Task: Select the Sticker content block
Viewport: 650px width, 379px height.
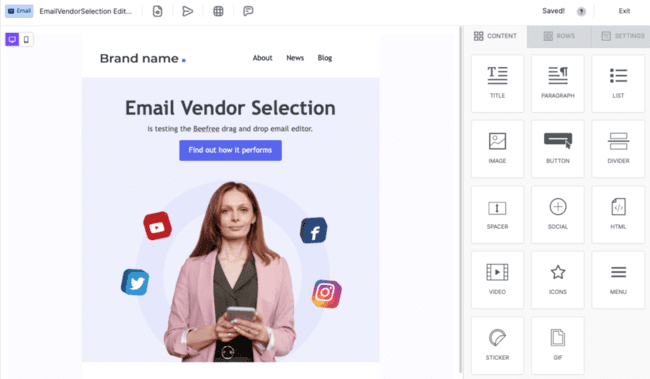Action: tap(497, 345)
